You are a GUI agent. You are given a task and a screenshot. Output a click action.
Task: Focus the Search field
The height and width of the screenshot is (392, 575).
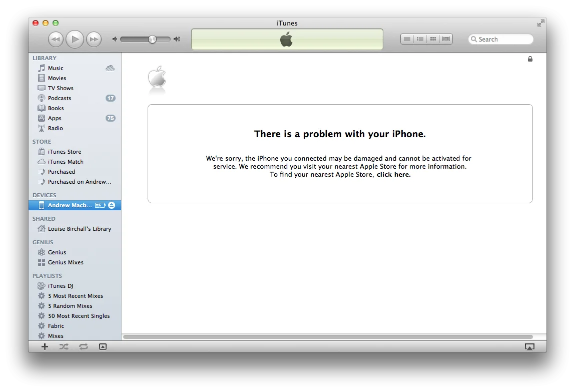[500, 39]
